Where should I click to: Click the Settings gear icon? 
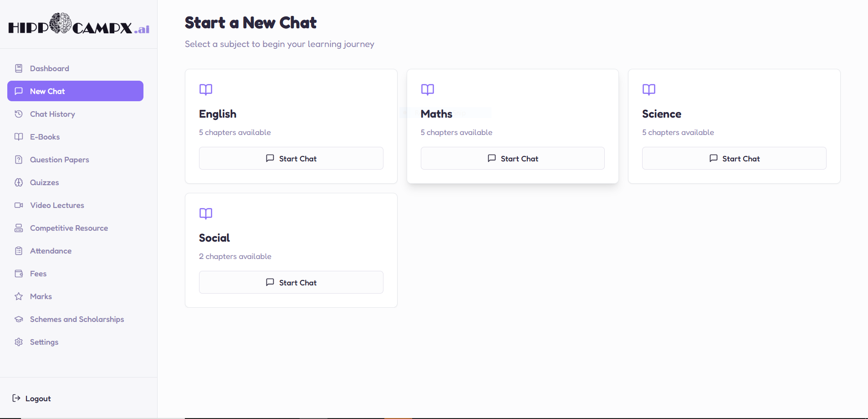(x=19, y=342)
